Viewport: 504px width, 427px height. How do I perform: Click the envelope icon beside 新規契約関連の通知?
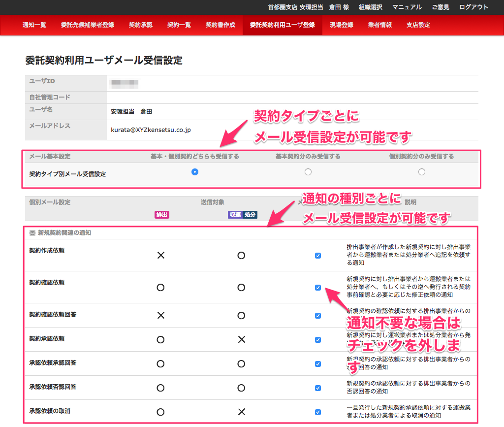[32, 233]
